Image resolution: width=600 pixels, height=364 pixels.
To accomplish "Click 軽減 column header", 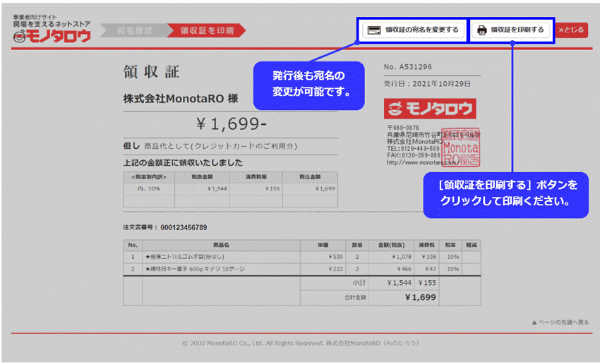I will point(472,245).
